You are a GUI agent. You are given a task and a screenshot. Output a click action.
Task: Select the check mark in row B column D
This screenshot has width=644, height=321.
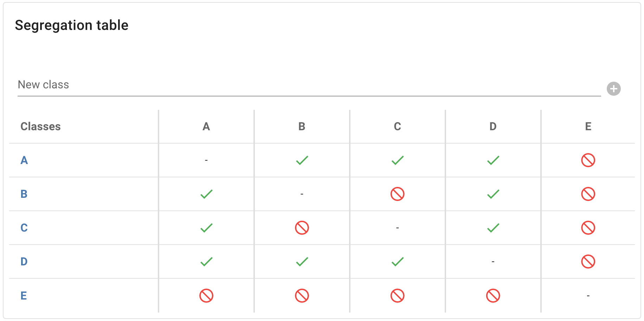click(x=493, y=194)
